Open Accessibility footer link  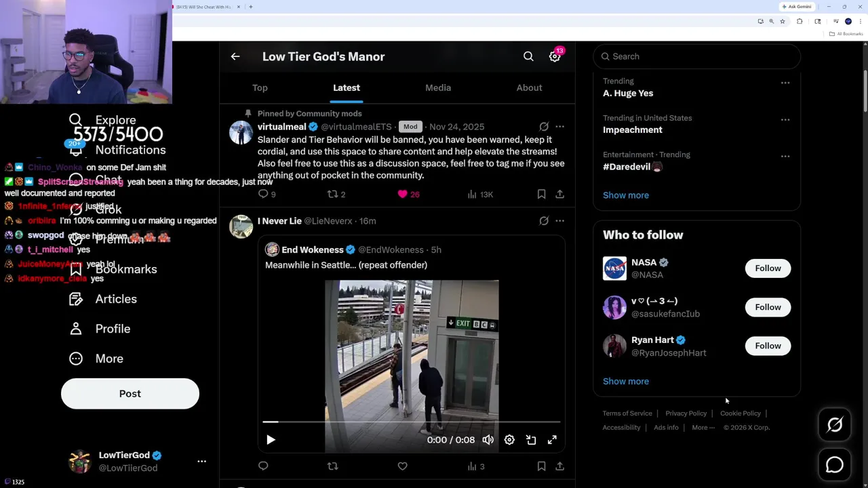pyautogui.click(x=621, y=428)
